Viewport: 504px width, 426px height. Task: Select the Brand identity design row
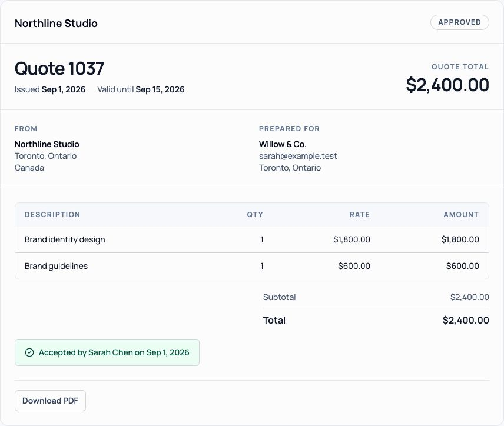pyautogui.click(x=252, y=239)
